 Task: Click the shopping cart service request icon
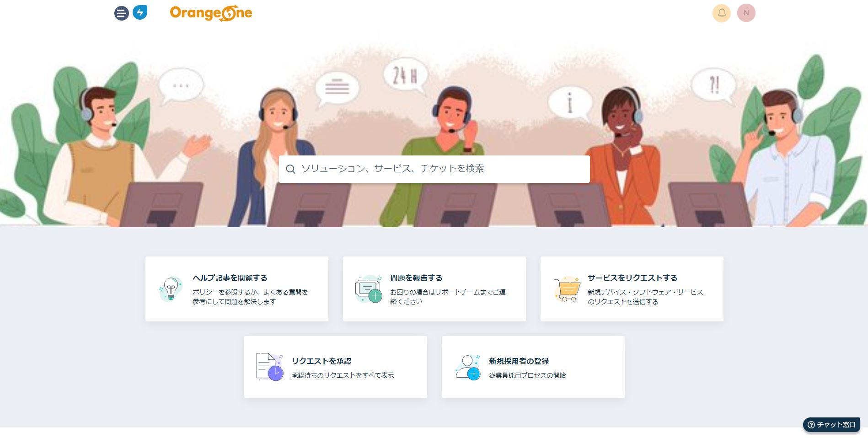point(567,288)
